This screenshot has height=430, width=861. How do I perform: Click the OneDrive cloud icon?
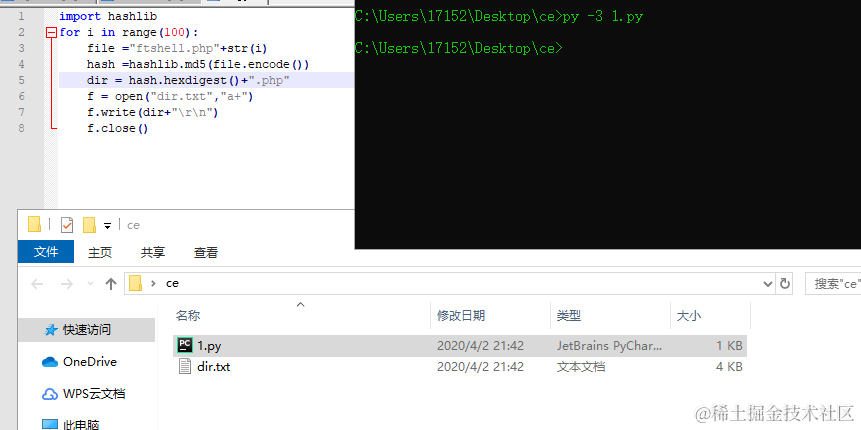tap(50, 362)
